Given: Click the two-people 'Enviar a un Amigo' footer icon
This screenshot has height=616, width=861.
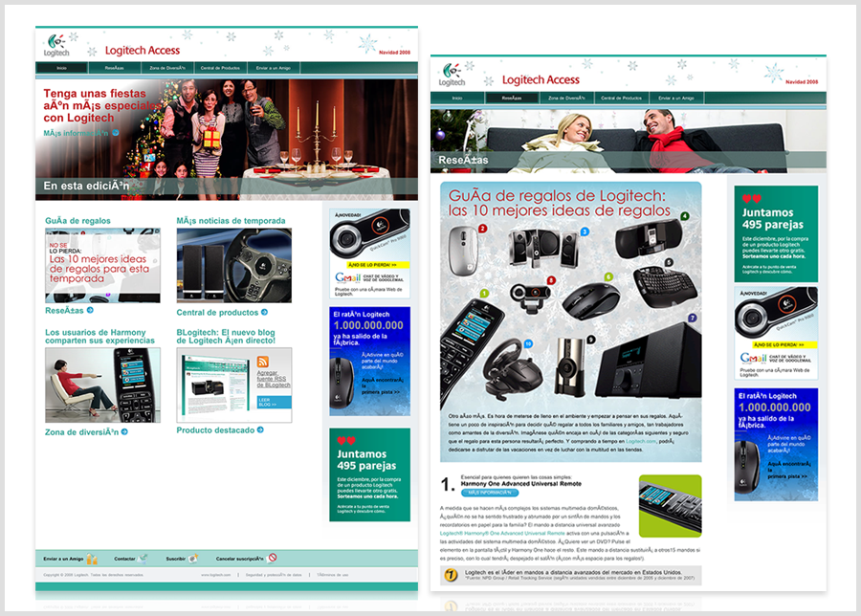Looking at the screenshot, I should tap(92, 559).
